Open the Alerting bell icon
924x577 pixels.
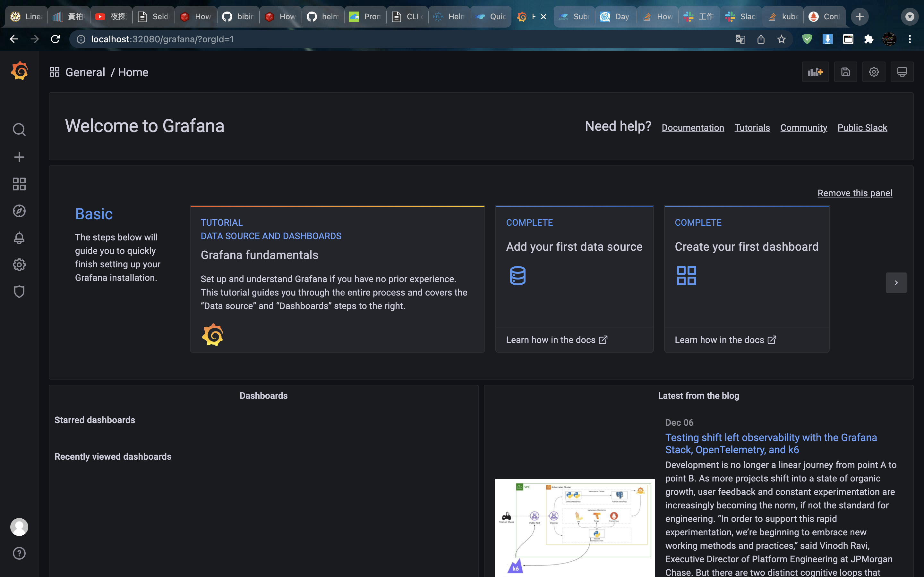pyautogui.click(x=19, y=238)
